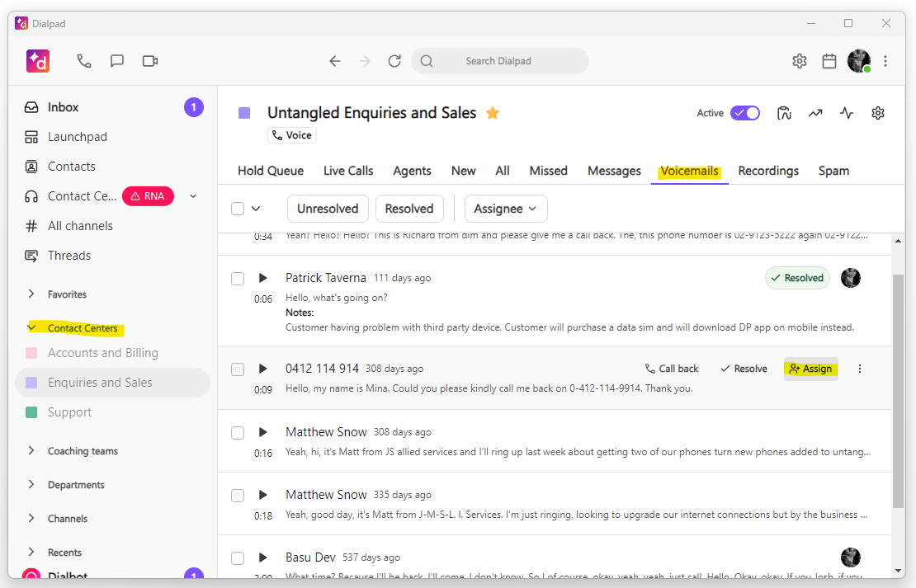Open the Support contact center
This screenshot has height=588, width=916.
113,412
